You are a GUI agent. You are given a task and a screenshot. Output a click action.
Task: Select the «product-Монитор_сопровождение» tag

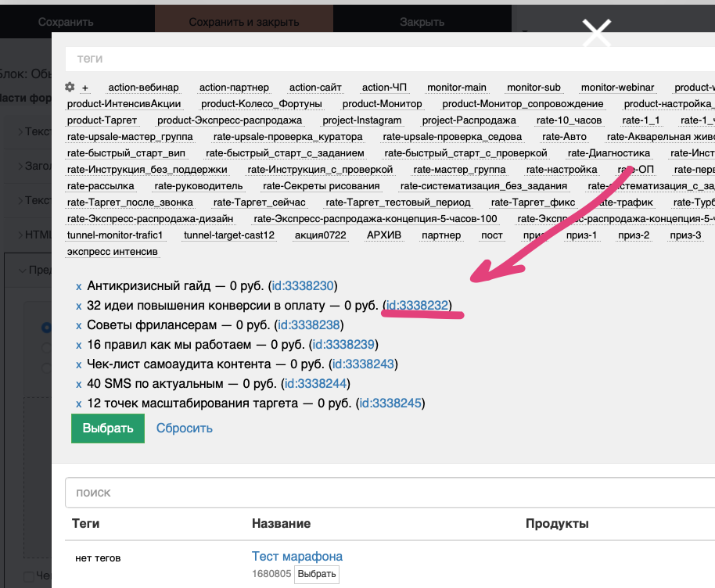coord(523,104)
